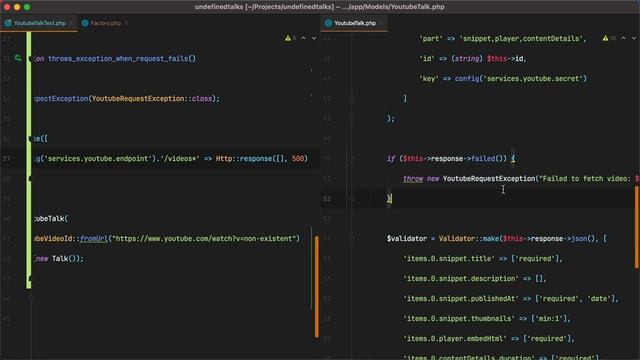Click the throws_exception_when_request_fails function name

click(118, 58)
